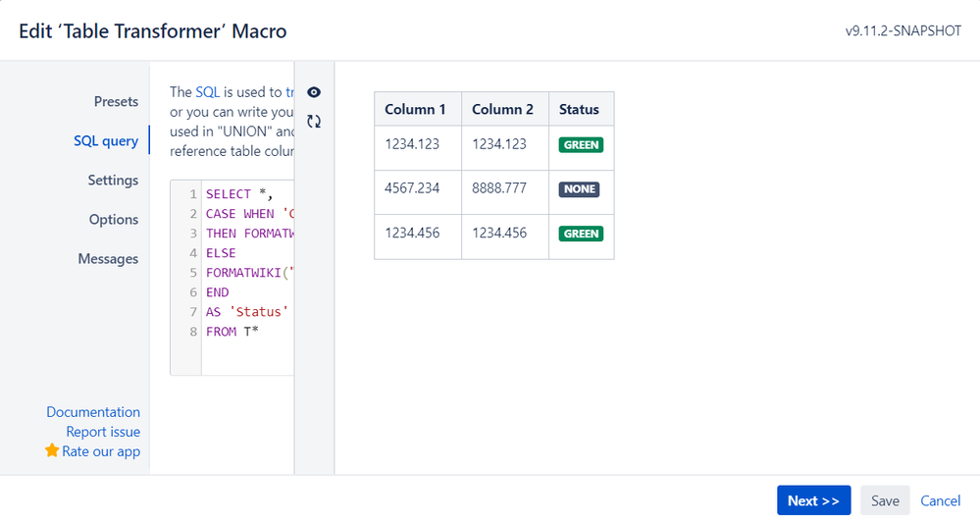Click the GREEN badge in the 1234.456 row
Viewport: 980px width, 524px height.
pos(581,235)
